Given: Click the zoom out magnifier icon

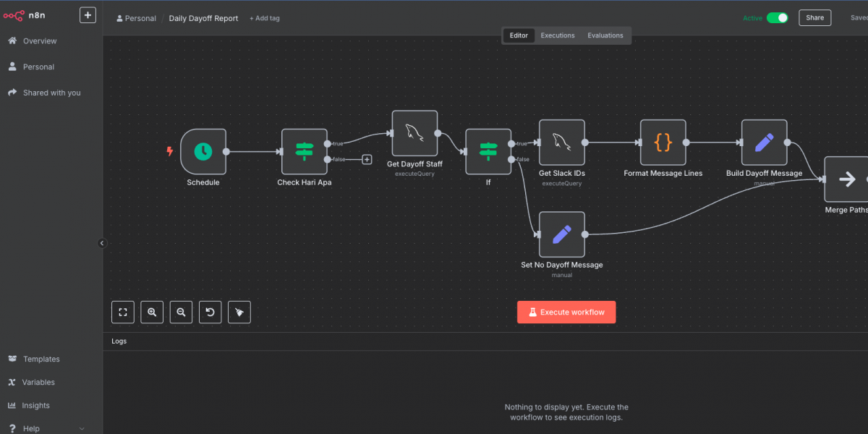Looking at the screenshot, I should (181, 312).
